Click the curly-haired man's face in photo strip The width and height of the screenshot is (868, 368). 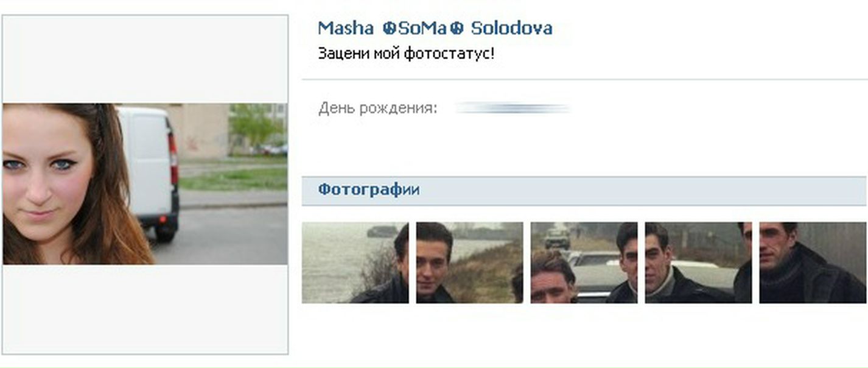[x=553, y=281]
